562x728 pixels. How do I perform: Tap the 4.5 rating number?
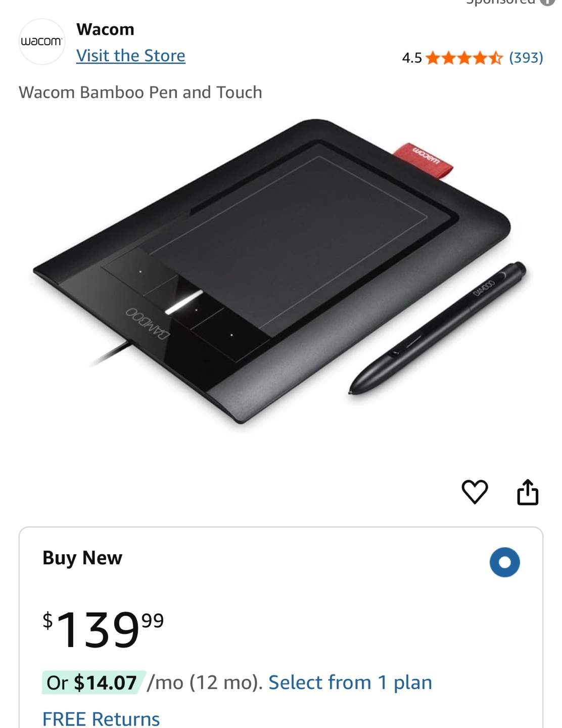(412, 58)
